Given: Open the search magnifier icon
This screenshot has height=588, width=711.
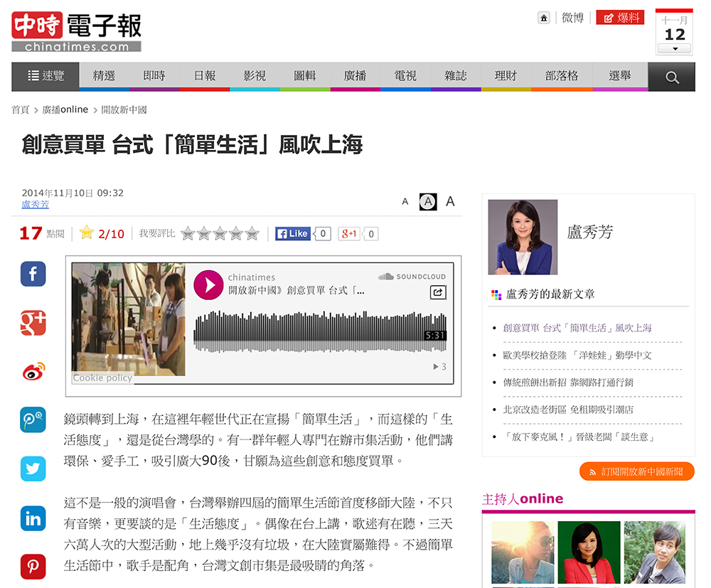Looking at the screenshot, I should (672, 77).
